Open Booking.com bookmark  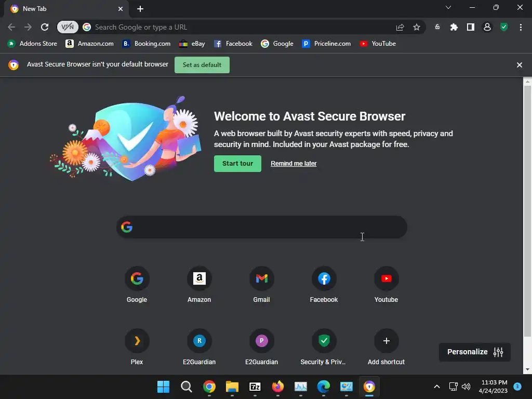(x=146, y=44)
